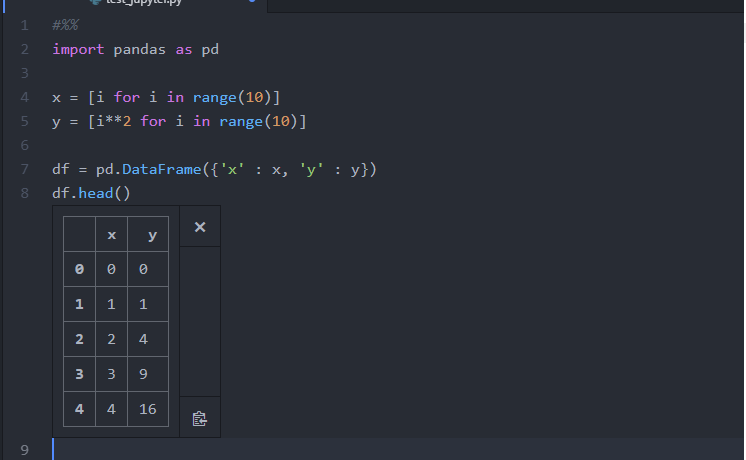Viewport: 746px width, 460px height.
Task: Click 'pandas' in the import statement
Action: click(x=139, y=49)
